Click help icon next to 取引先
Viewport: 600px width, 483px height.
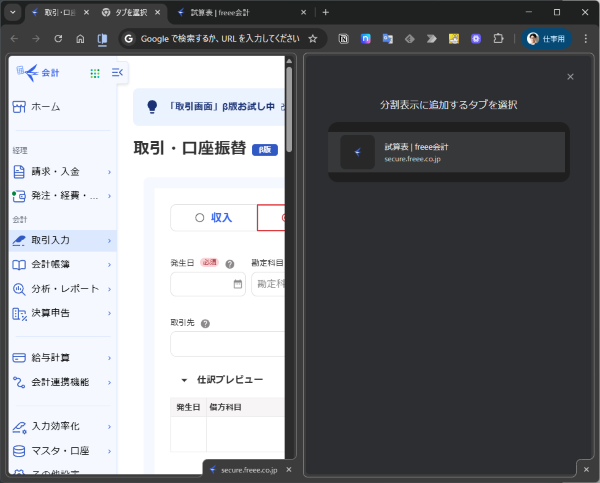coord(205,324)
